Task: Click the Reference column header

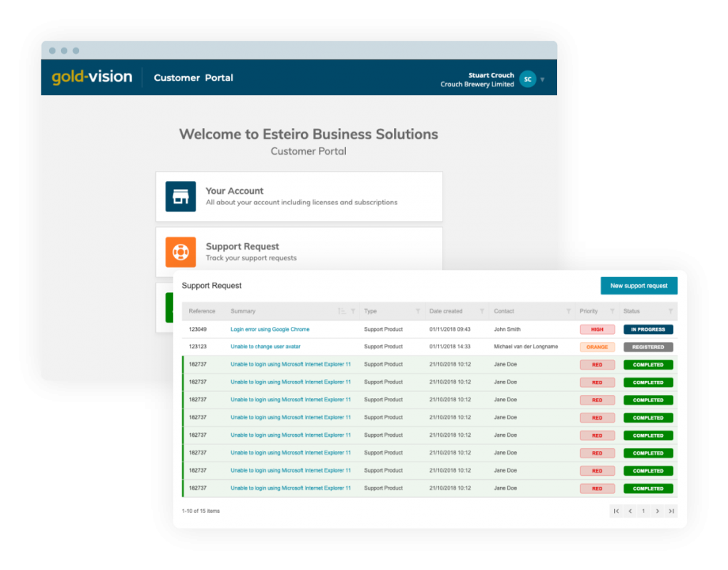Action: click(202, 311)
